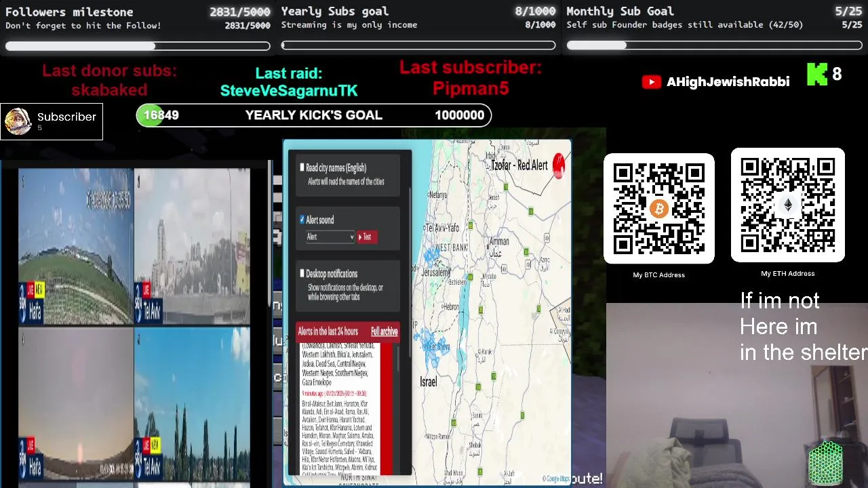
Task: Click 'Don't forget to hit the Follow!' text
Action: click(83, 26)
